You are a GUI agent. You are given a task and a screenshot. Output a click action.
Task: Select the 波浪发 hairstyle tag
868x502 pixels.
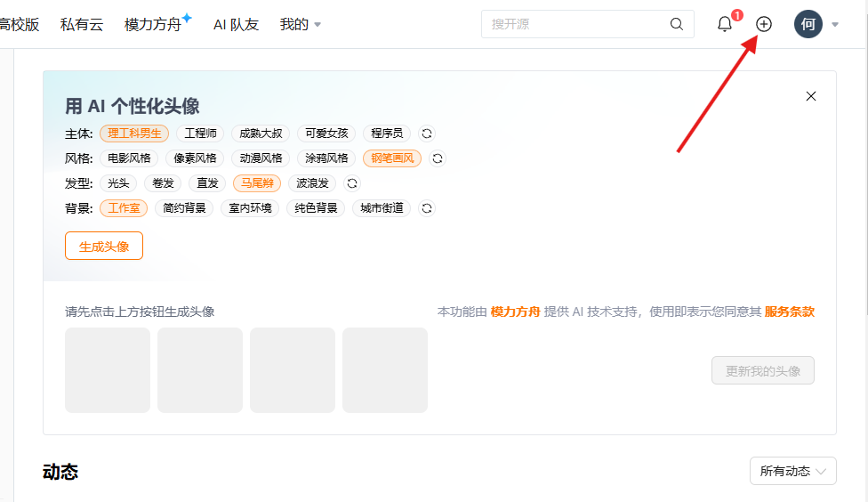tap(312, 183)
